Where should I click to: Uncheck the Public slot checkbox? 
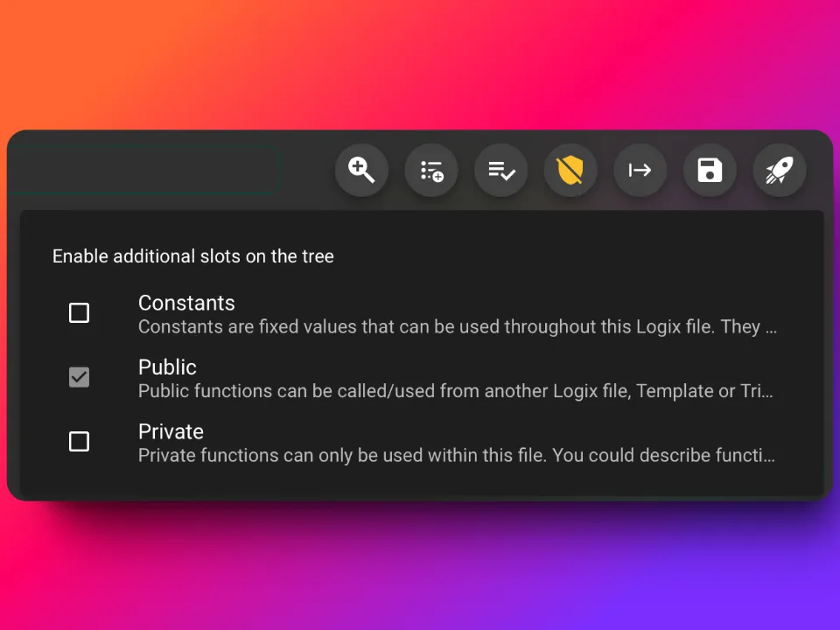point(80,377)
